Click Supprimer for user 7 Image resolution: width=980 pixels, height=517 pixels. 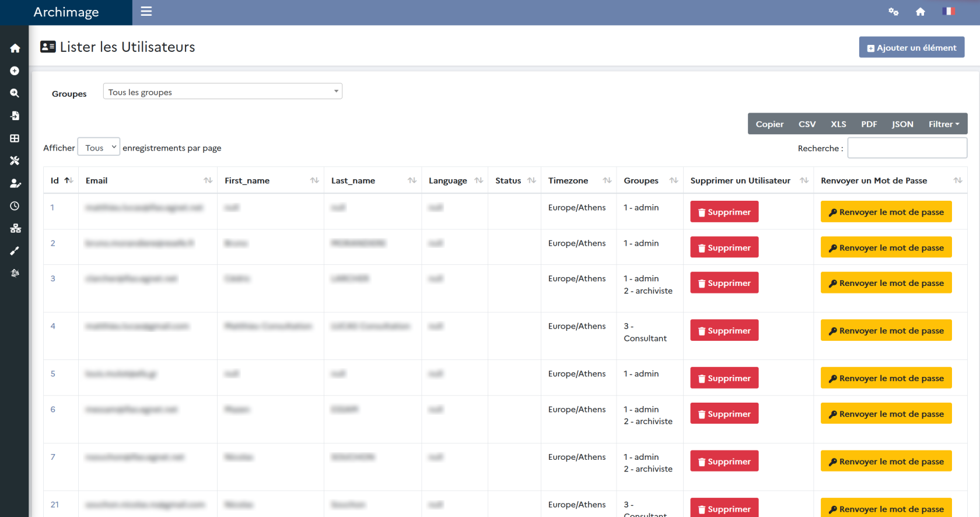point(724,461)
